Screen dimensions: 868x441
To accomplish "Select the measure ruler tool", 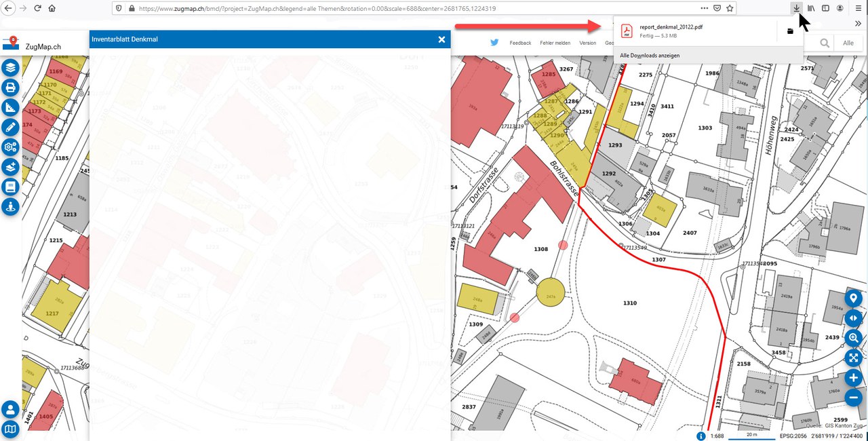I will click(10, 107).
